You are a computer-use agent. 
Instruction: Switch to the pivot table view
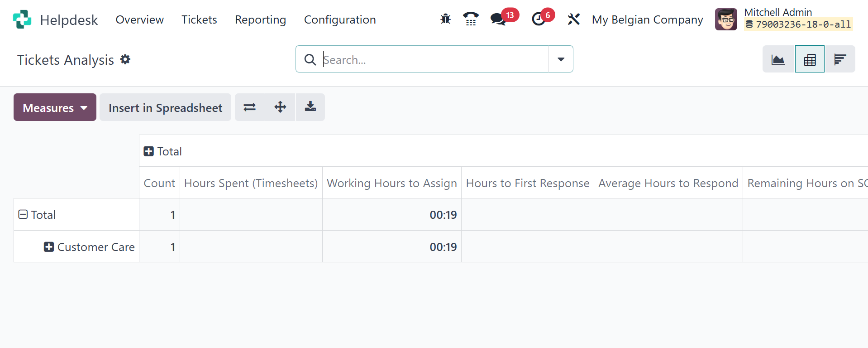810,59
